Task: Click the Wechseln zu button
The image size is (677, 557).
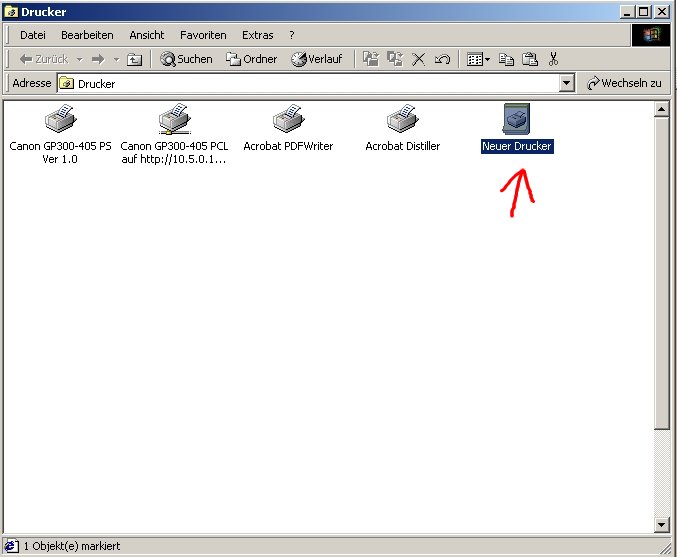Action: (624, 83)
